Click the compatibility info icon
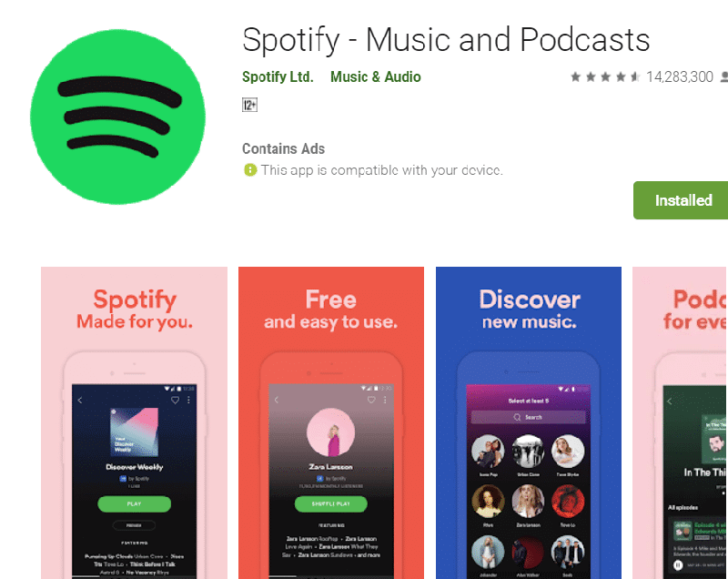The height and width of the screenshot is (579, 728). (249, 170)
